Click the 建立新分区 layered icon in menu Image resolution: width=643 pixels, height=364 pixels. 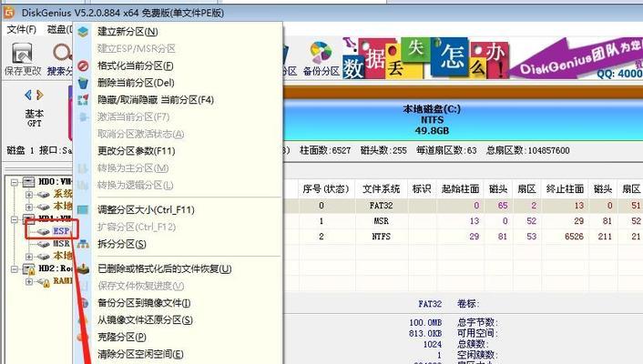[x=83, y=32]
